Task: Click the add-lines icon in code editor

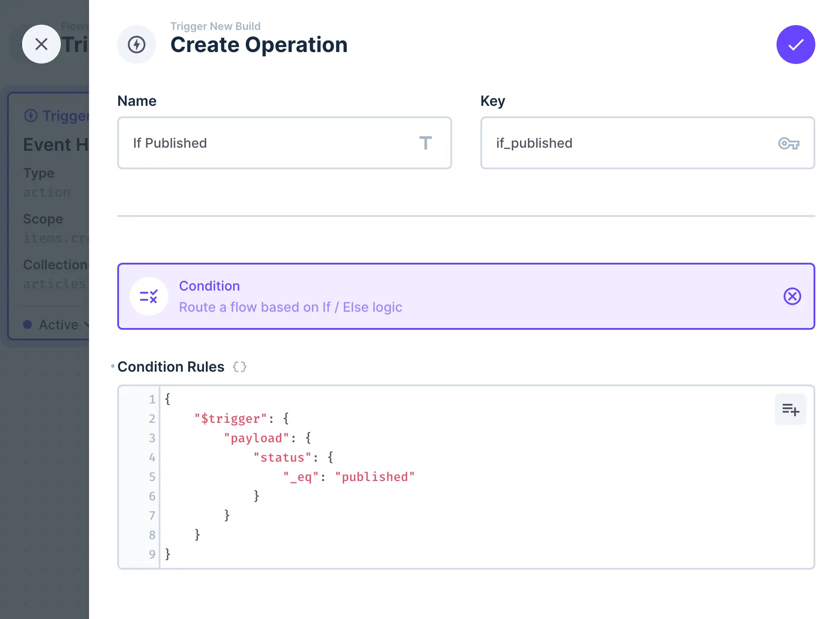Action: (790, 409)
